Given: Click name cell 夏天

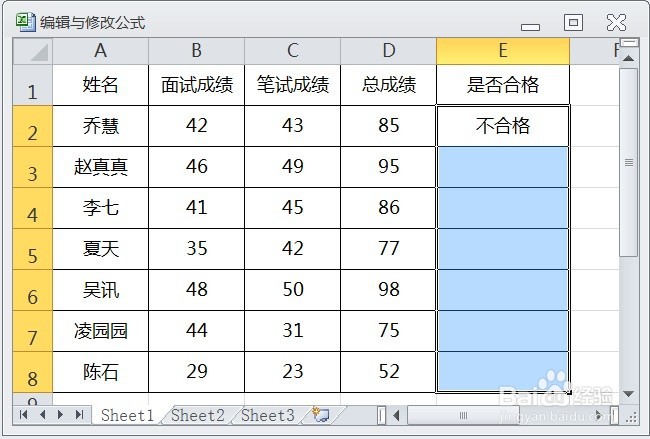Looking at the screenshot, I should (x=100, y=249).
